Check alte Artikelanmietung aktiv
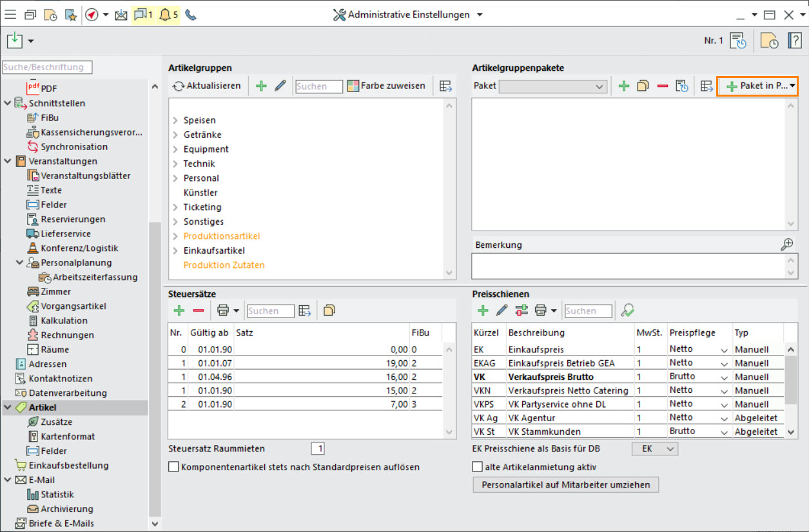Viewport: 809px width, 532px height. click(x=478, y=467)
